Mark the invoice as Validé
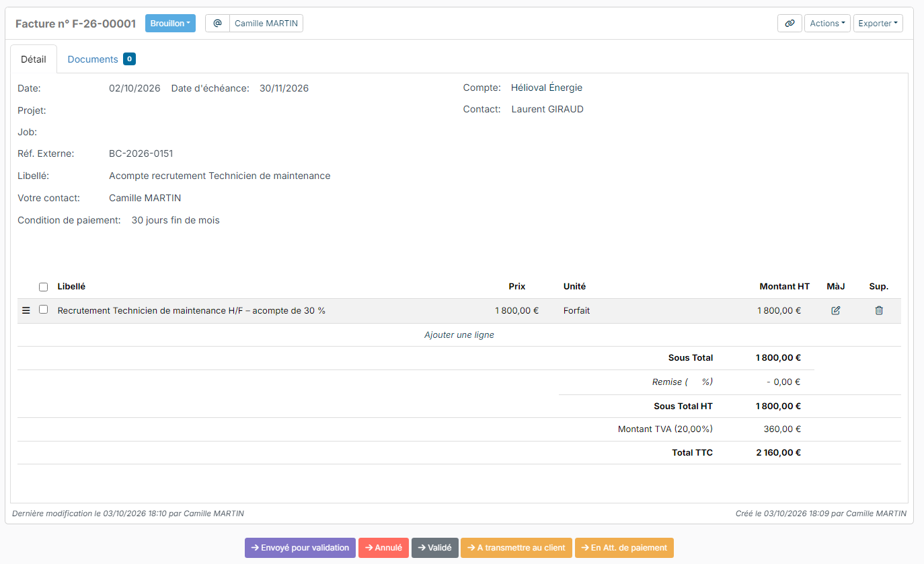 (434, 548)
